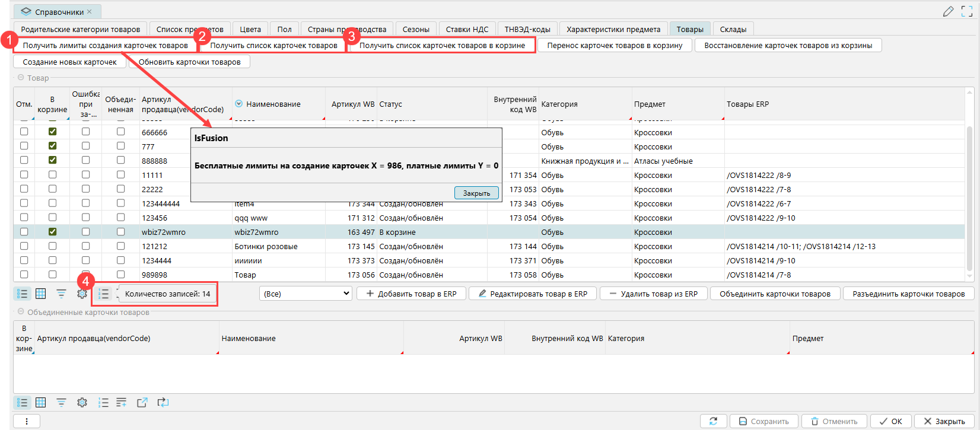Viewport: 980px width, 430px height.
Task: Click the add-rows icon in the bottom toolbar
Action: pyautogui.click(x=122, y=403)
